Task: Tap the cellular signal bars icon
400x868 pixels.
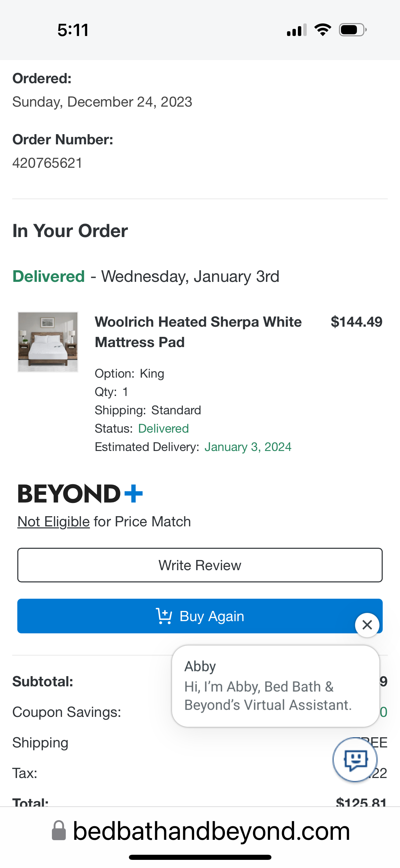Action: click(x=297, y=30)
